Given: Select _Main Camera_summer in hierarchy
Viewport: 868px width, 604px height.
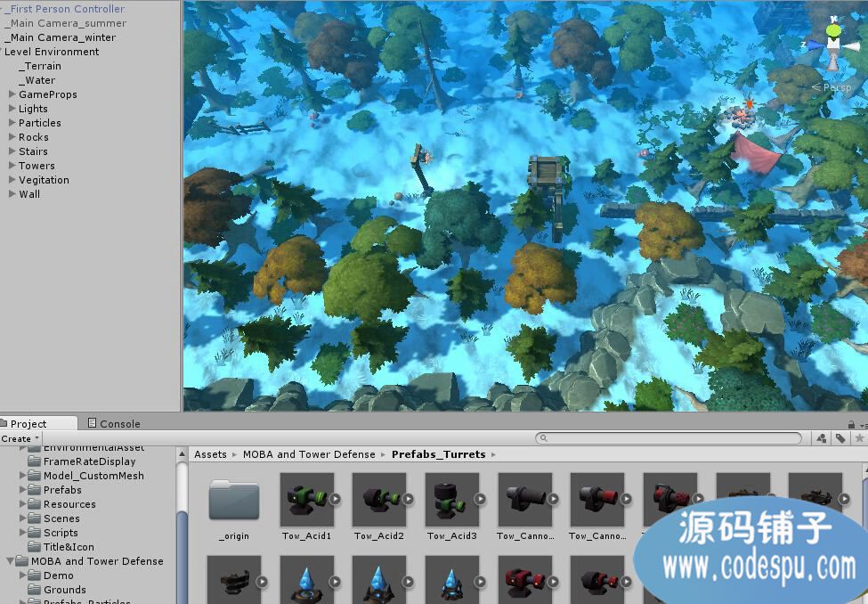Looking at the screenshot, I should coord(65,23).
